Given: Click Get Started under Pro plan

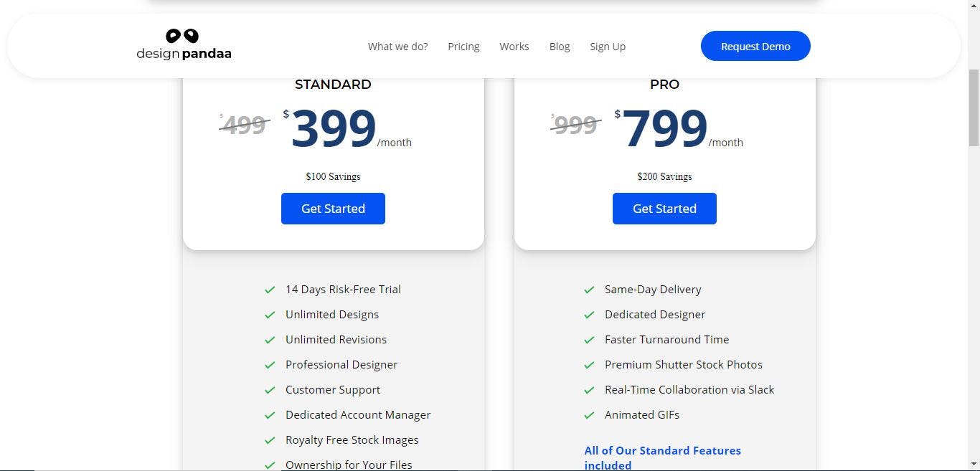Looking at the screenshot, I should [664, 209].
